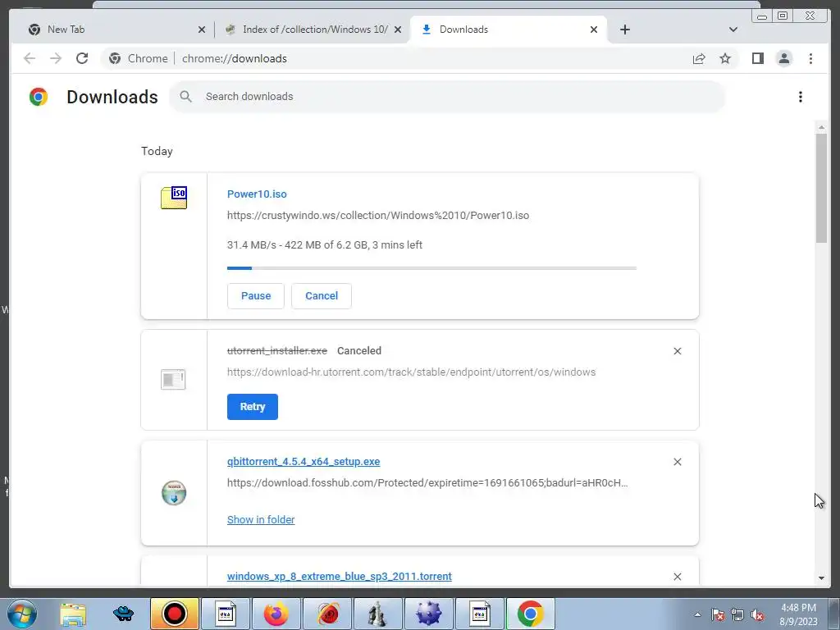Remove qbittorrent_4.5.4_x64_setup.exe from the list
Screen dimensions: 840x630
pyautogui.click(x=677, y=462)
